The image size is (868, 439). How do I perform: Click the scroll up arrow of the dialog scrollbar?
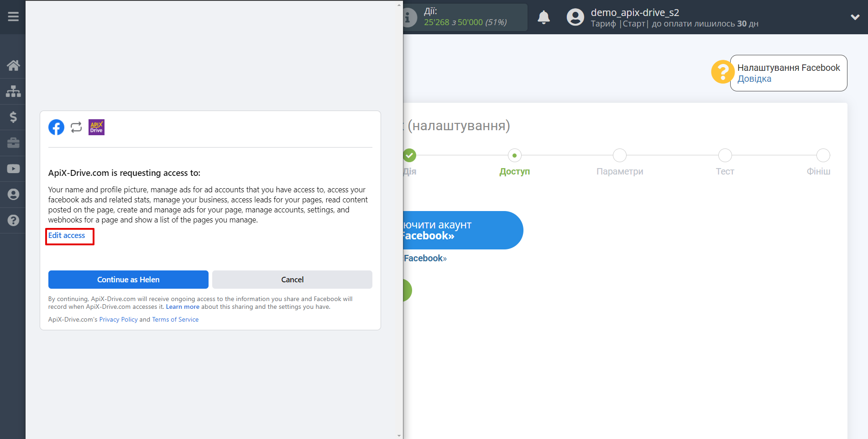tap(399, 5)
